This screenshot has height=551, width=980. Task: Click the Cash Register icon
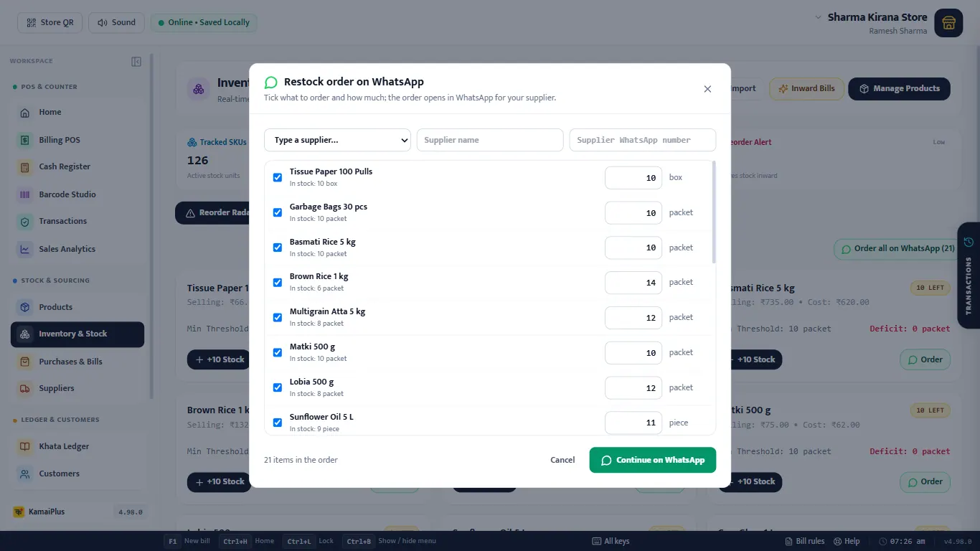[25, 166]
